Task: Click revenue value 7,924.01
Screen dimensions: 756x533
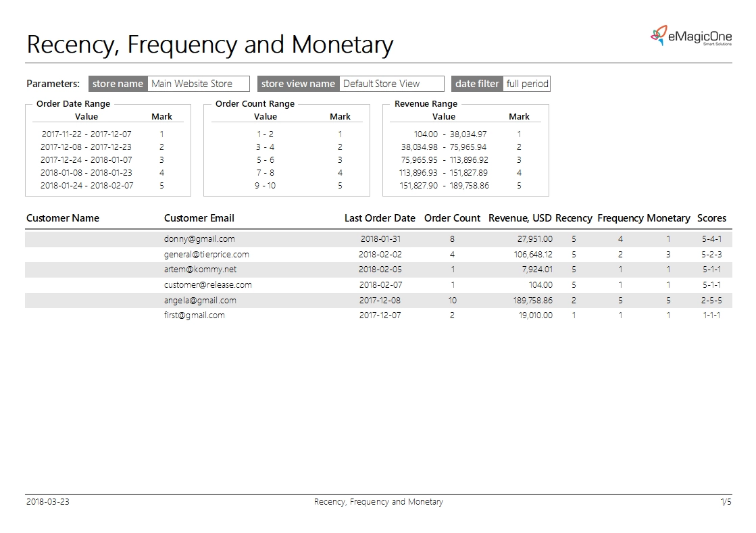Action: tap(537, 270)
